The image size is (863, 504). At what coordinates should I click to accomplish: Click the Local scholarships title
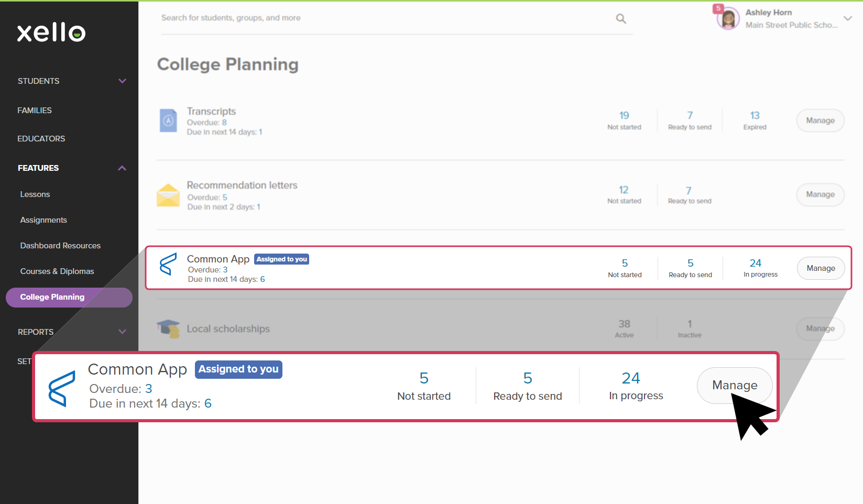point(228,329)
